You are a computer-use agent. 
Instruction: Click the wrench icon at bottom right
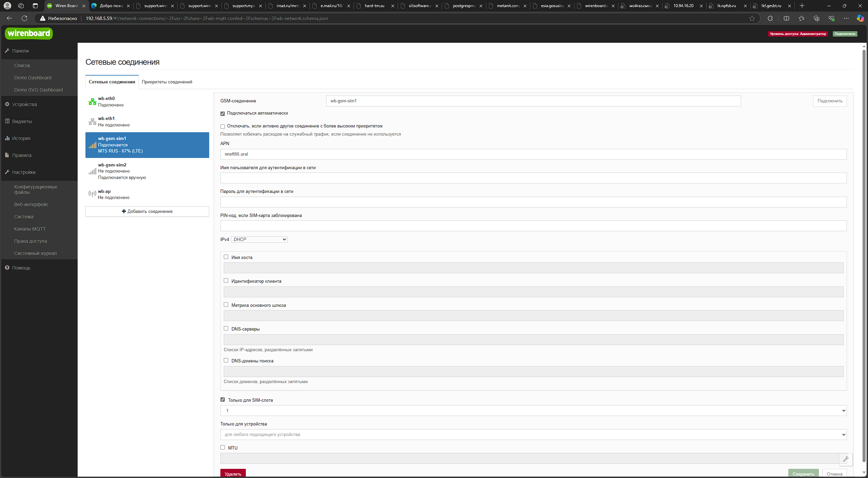coord(846,459)
